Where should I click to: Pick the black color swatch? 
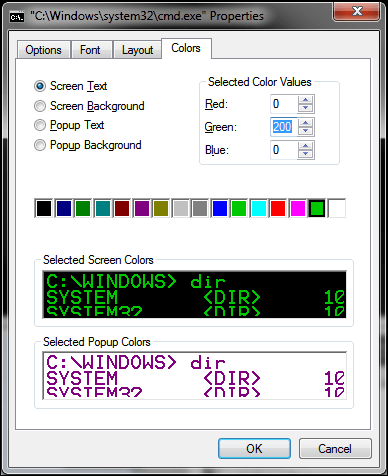pos(44,208)
